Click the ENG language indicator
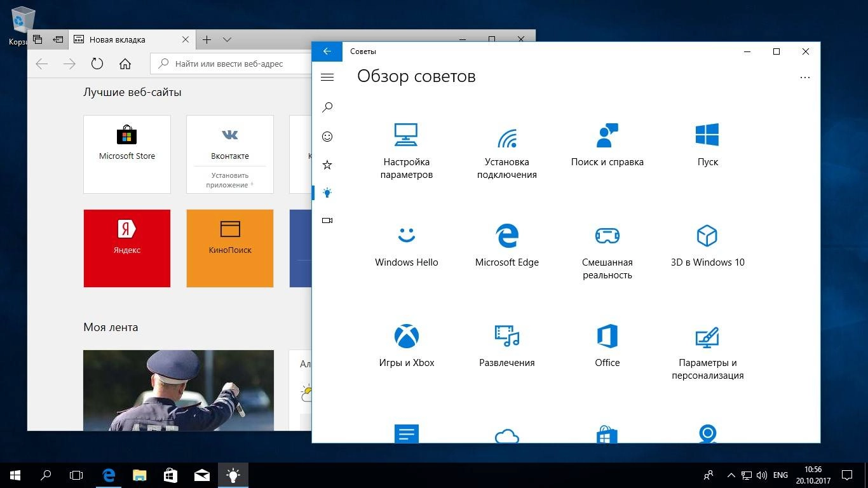The width and height of the screenshot is (868, 488). [x=780, y=475]
